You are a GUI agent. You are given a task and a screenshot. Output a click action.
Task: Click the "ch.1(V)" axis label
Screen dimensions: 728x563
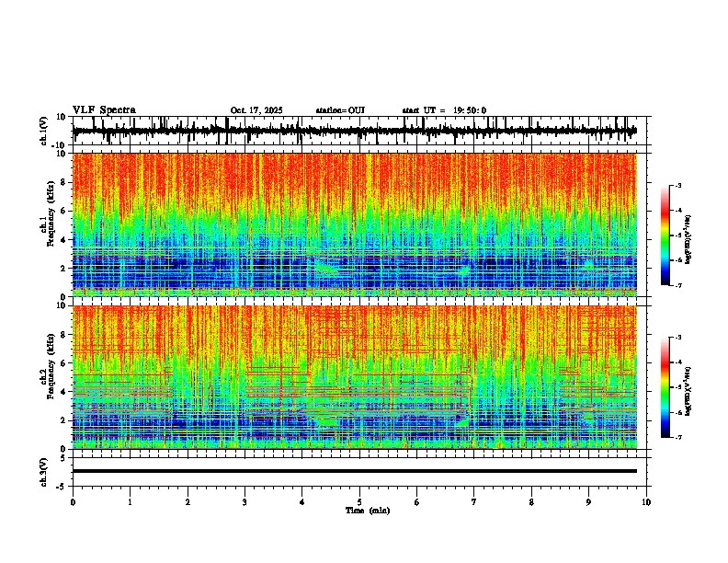click(44, 131)
